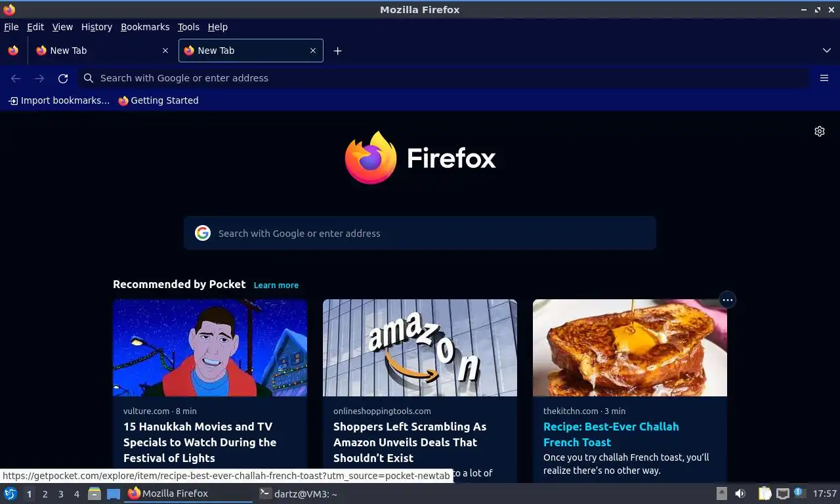Open new tab personalize gear icon

[820, 131]
